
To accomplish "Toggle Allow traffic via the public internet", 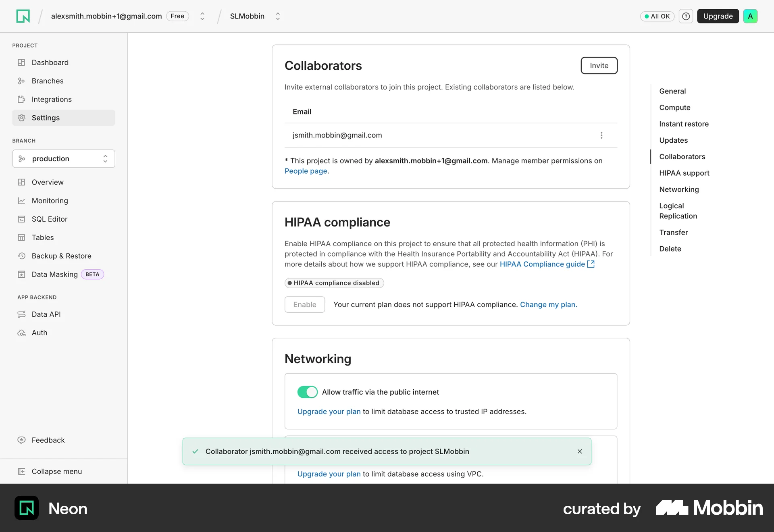I will pos(308,392).
